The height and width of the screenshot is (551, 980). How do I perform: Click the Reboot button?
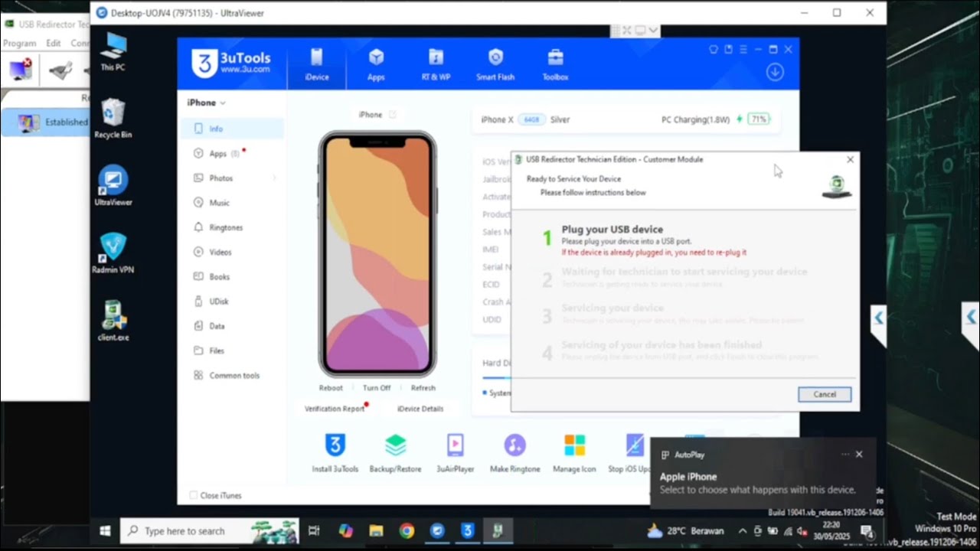point(331,388)
